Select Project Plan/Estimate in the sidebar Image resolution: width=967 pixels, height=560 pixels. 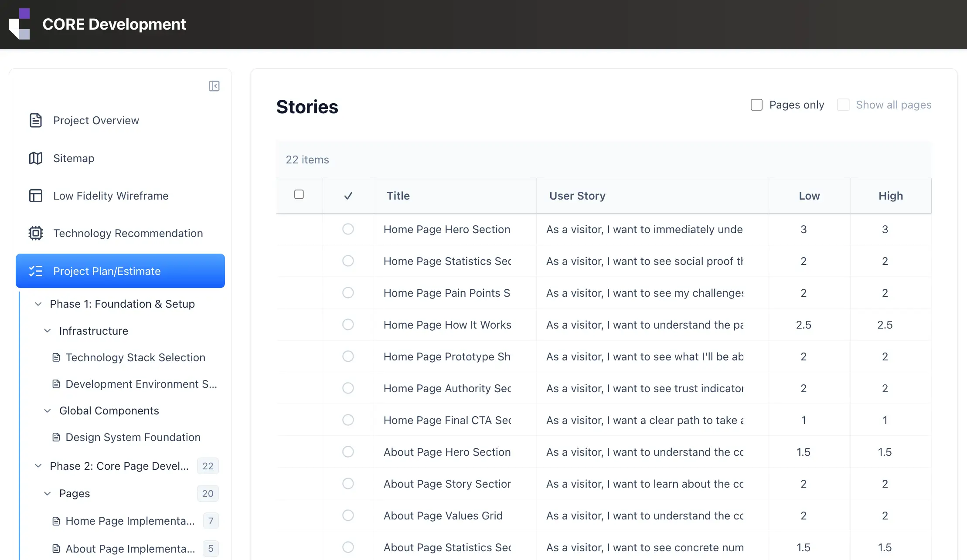[x=107, y=271]
